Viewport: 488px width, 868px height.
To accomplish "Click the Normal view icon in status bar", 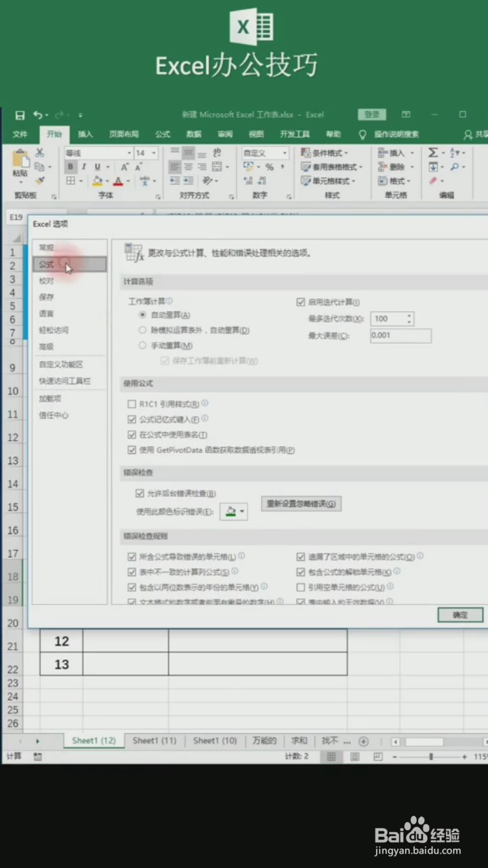I will pyautogui.click(x=331, y=757).
